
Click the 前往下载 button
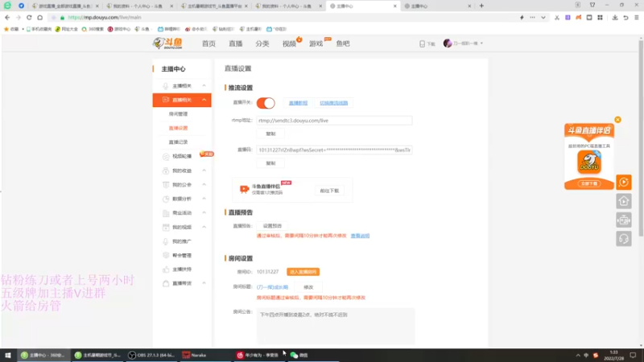329,191
